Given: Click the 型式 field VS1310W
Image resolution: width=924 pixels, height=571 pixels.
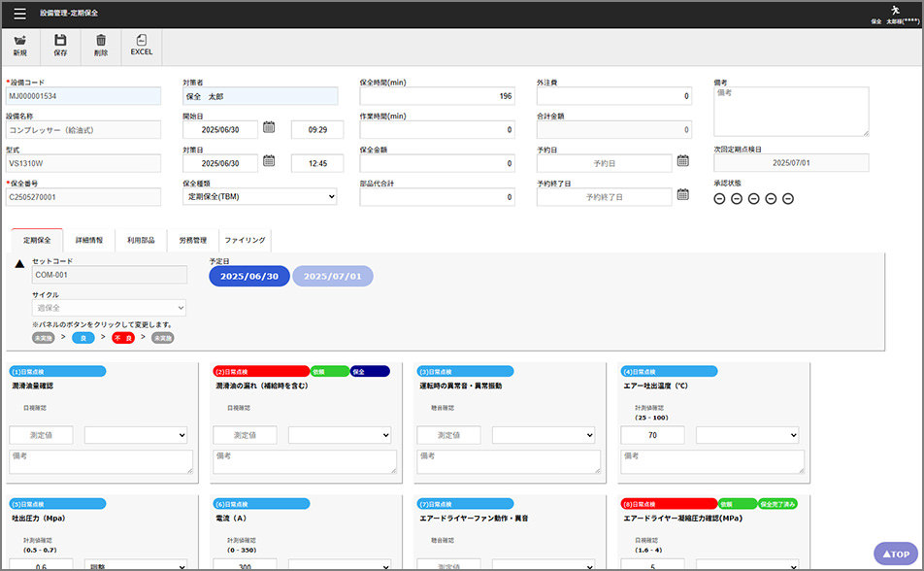Looking at the screenshot, I should point(83,163).
